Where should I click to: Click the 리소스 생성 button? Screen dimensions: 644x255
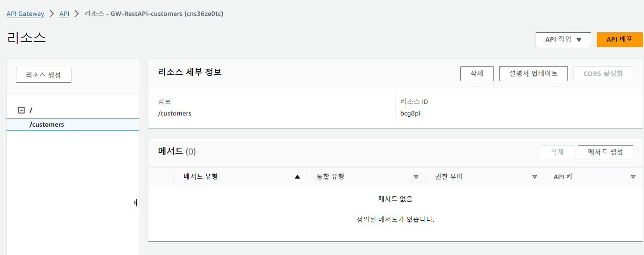coord(43,75)
